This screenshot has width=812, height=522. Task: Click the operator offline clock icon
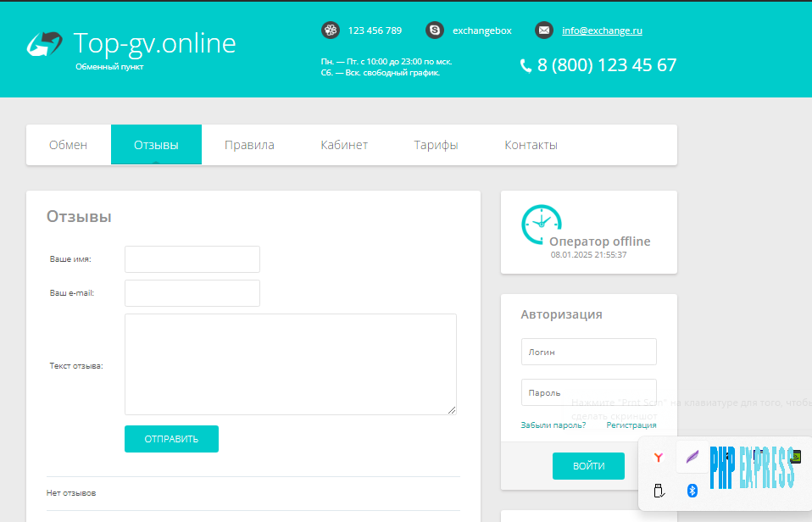541,224
